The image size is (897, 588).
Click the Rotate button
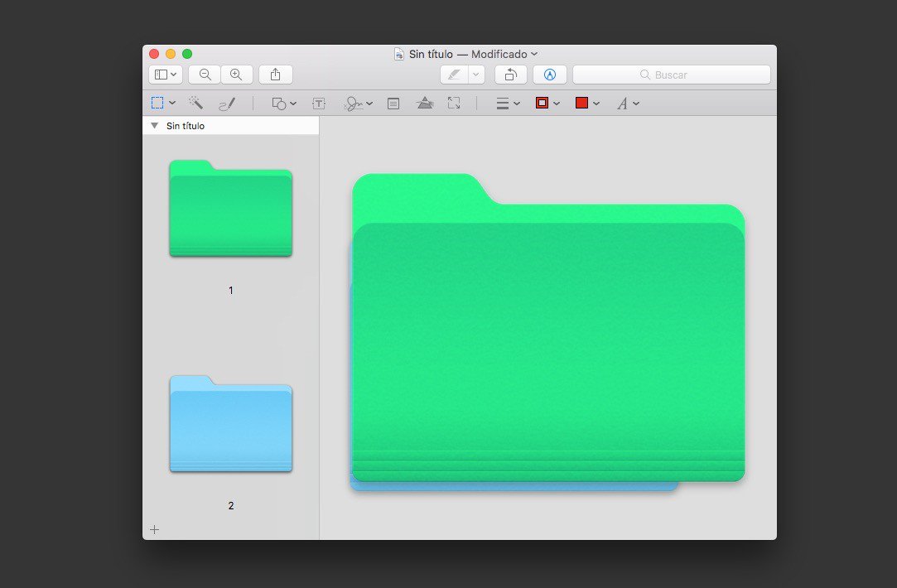coord(510,74)
